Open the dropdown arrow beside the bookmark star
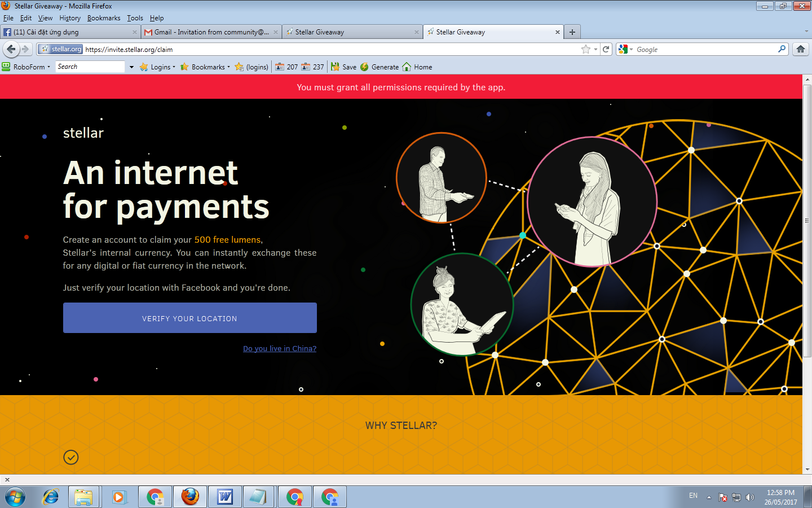The image size is (812, 508). [x=595, y=50]
